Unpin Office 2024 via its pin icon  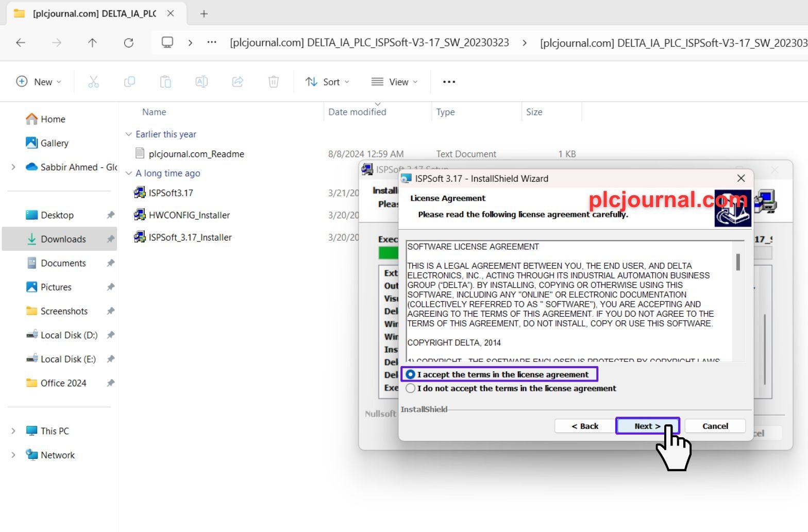(x=110, y=383)
